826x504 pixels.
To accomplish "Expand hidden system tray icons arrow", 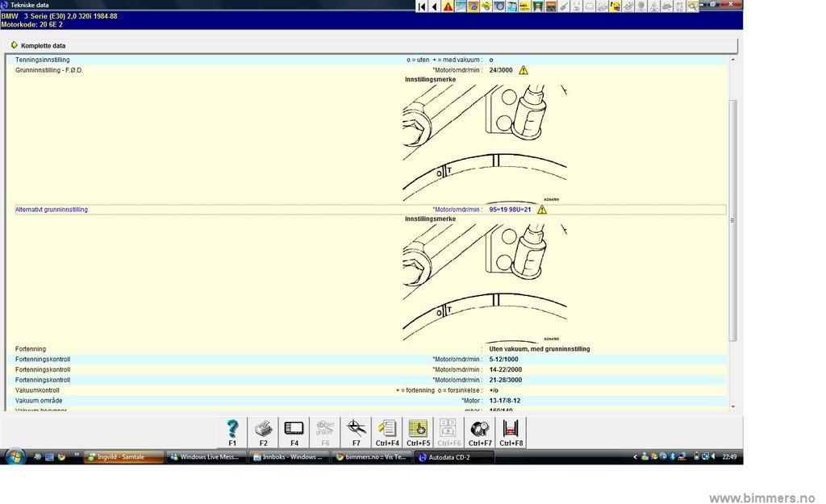I will [636, 456].
